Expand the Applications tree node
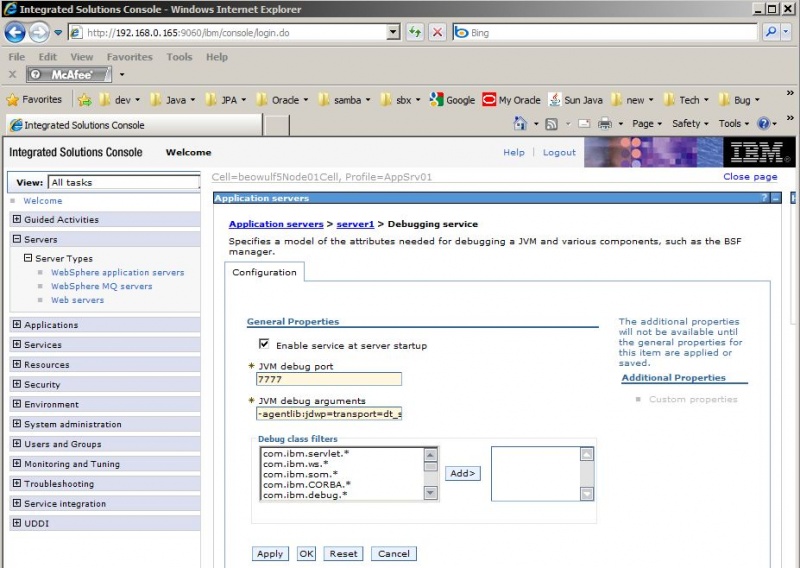 17,324
